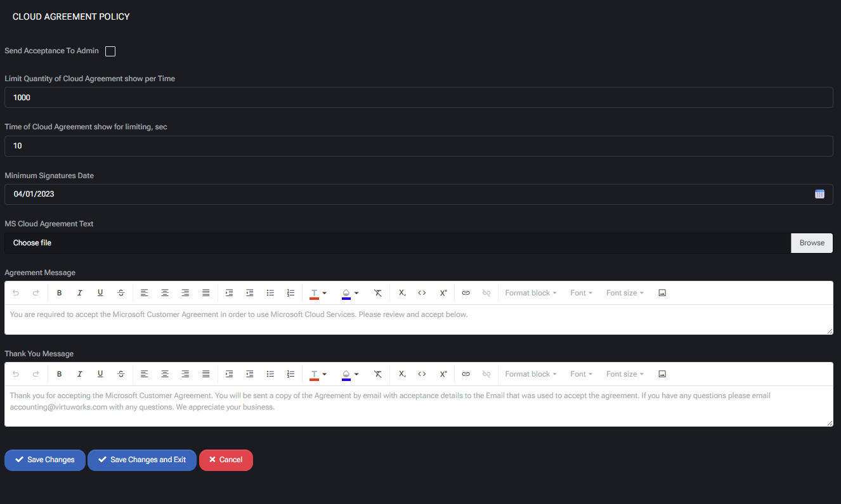Open Format block dropdown in Agreement Message
The height and width of the screenshot is (504, 841).
[x=530, y=293]
